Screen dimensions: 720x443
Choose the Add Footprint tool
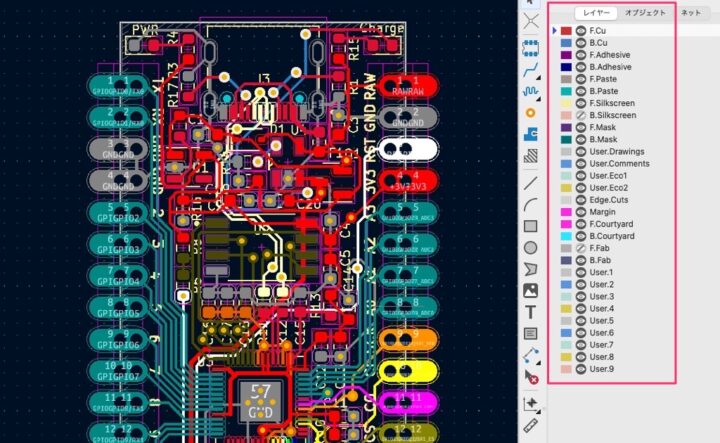coord(531,47)
